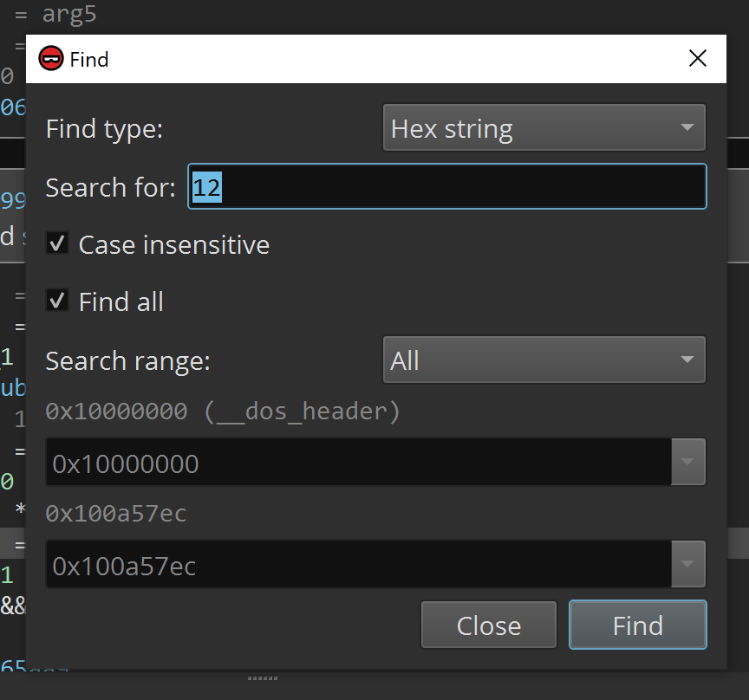749x700 pixels.
Task: Click the dotted splitter handle below the dialog
Action: click(x=263, y=678)
